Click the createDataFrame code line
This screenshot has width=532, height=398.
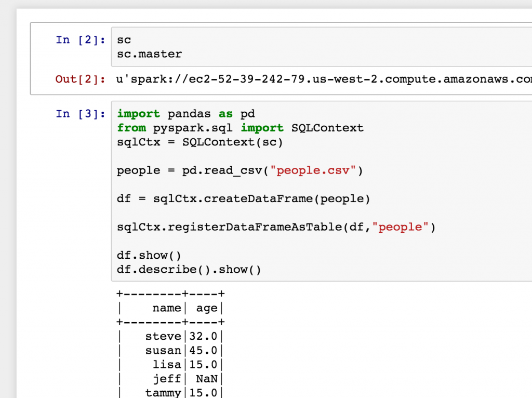click(243, 198)
